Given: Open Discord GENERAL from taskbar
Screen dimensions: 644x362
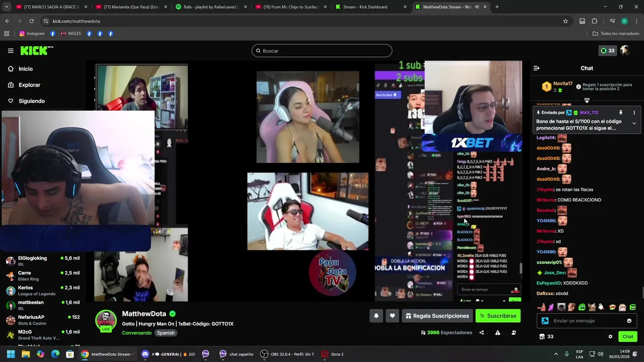Looking at the screenshot, I should tap(168, 354).
